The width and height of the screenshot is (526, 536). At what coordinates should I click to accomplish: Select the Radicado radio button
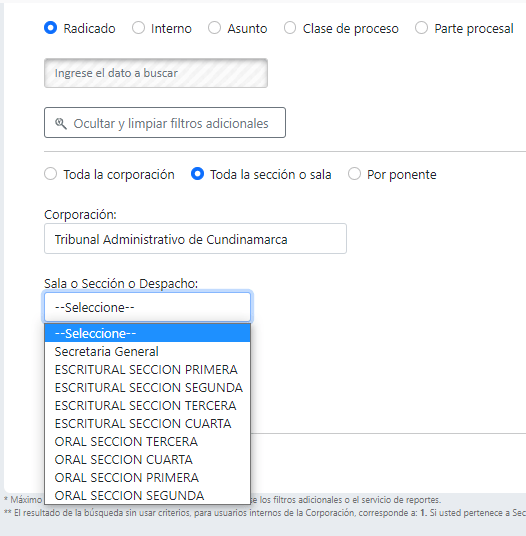coord(51,28)
